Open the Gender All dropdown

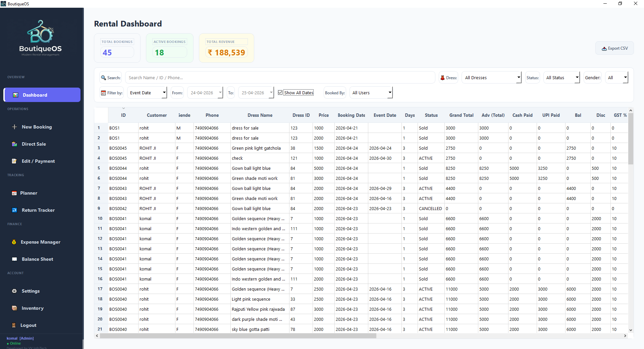616,78
